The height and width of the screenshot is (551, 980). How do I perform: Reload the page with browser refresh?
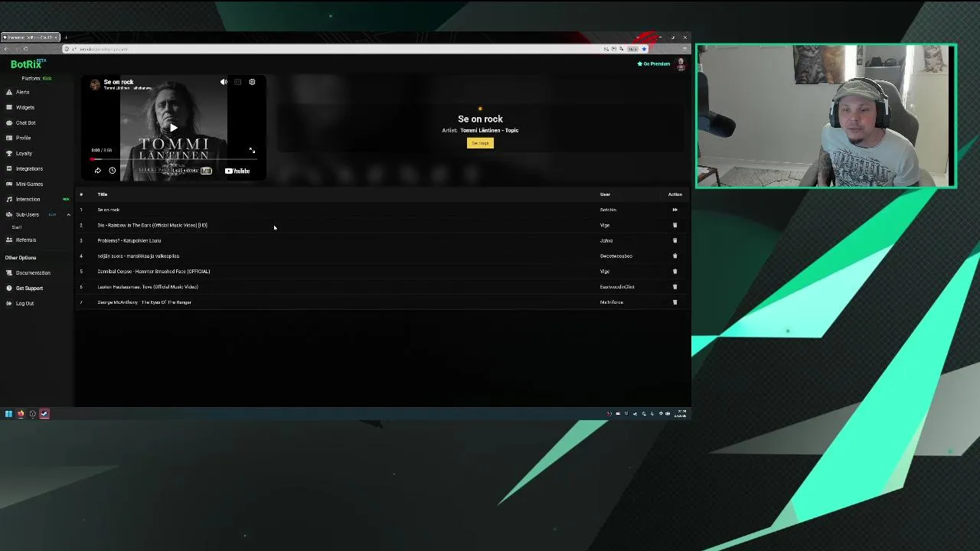25,49
